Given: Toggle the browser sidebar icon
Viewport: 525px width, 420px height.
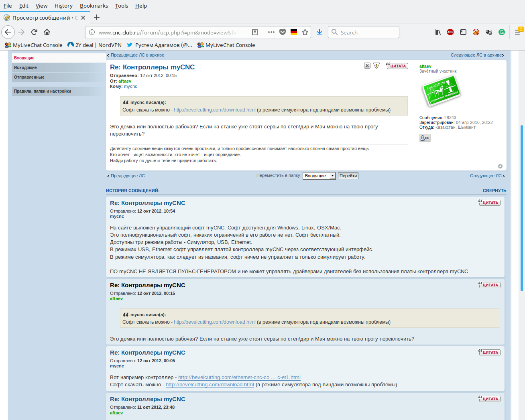Looking at the screenshot, I should coord(463,32).
